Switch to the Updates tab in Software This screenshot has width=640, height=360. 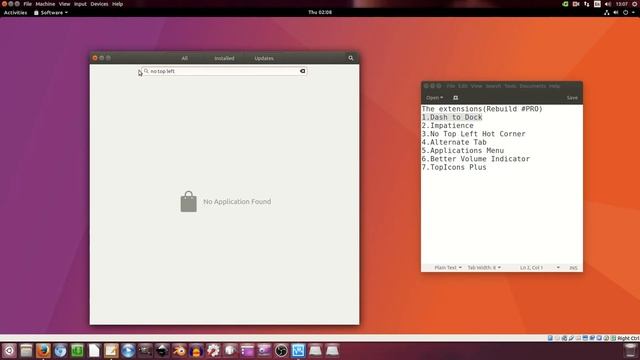264,58
